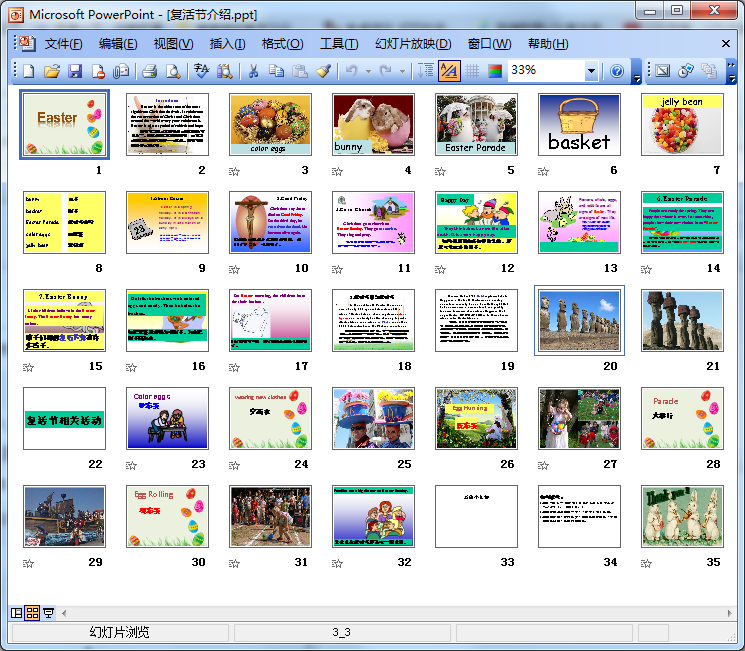Undo the last action with the arrow icon
The image size is (745, 651).
pos(352,71)
